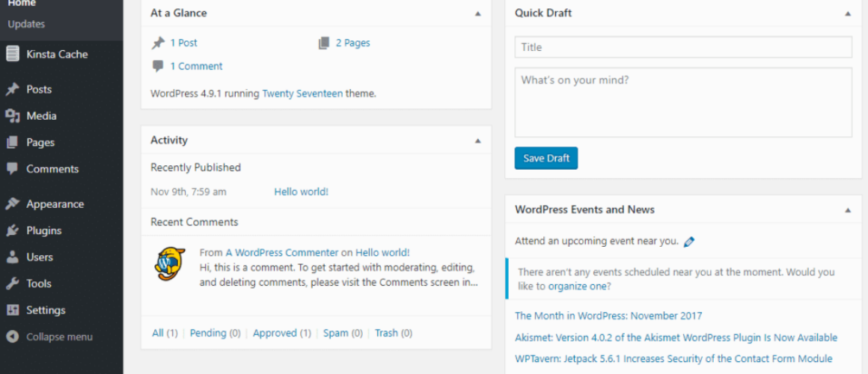The height and width of the screenshot is (374, 868).
Task: Open the Twenty Seventeen theme link
Action: 302,93
